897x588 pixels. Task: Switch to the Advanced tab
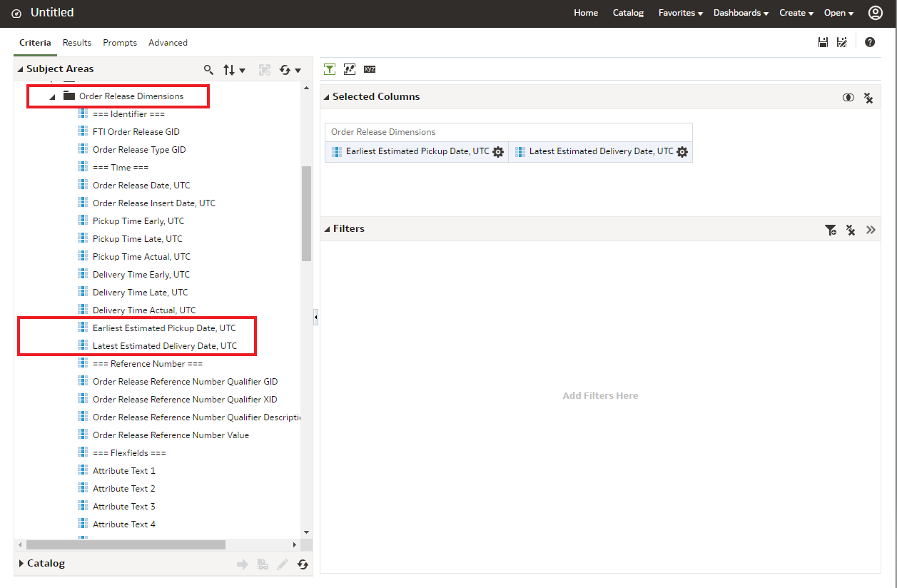pyautogui.click(x=168, y=43)
